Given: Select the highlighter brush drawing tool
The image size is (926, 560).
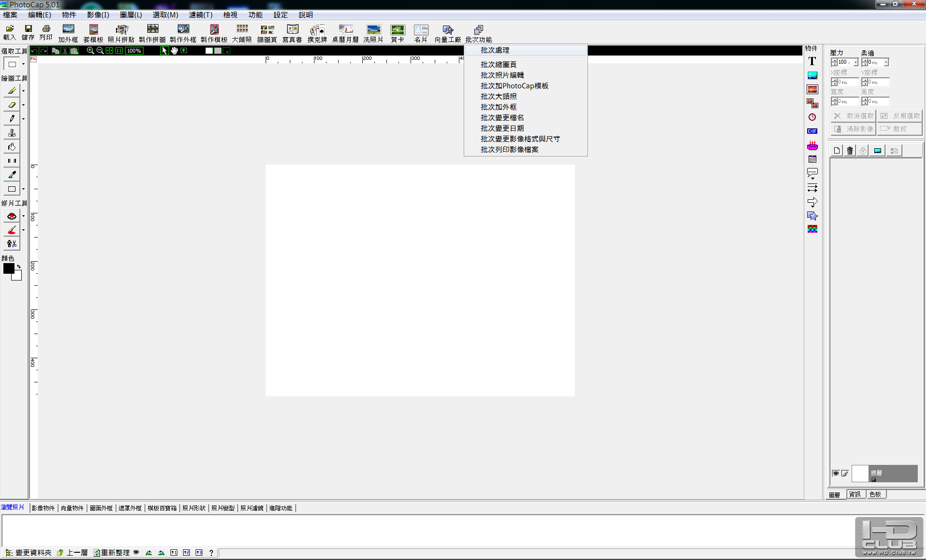Looking at the screenshot, I should point(12,90).
